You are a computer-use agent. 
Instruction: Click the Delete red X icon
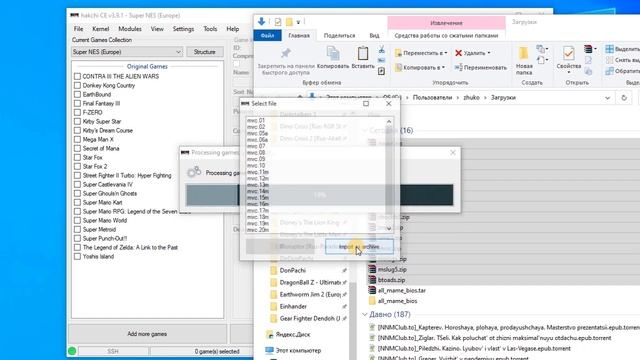pos(458,53)
